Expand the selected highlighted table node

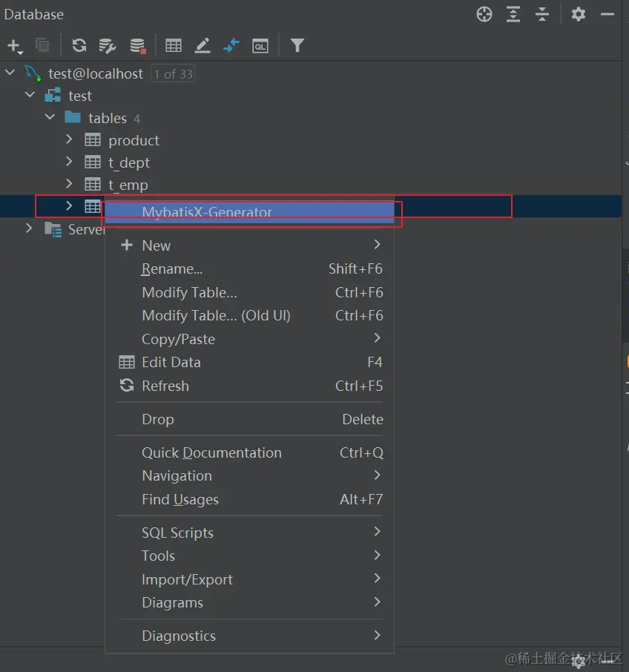70,206
